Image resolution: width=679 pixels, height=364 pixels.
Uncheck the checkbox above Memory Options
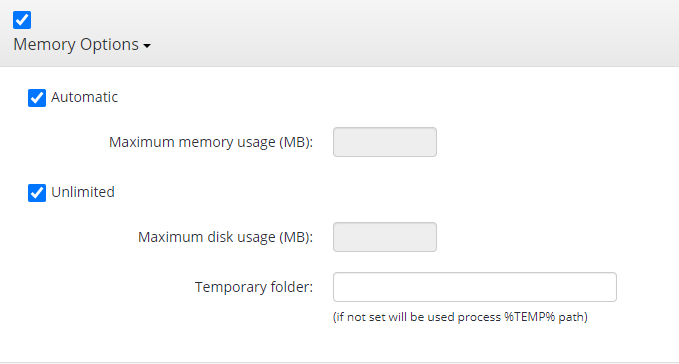point(22,20)
